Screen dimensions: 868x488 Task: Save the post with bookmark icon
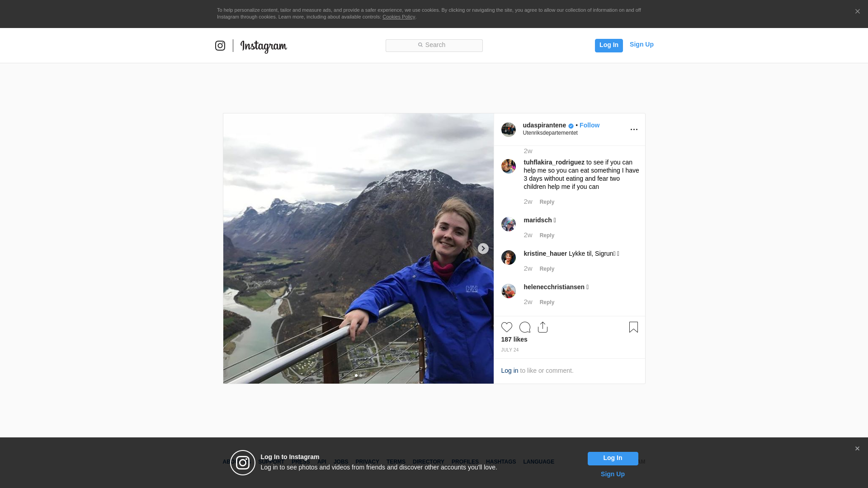pyautogui.click(x=633, y=327)
